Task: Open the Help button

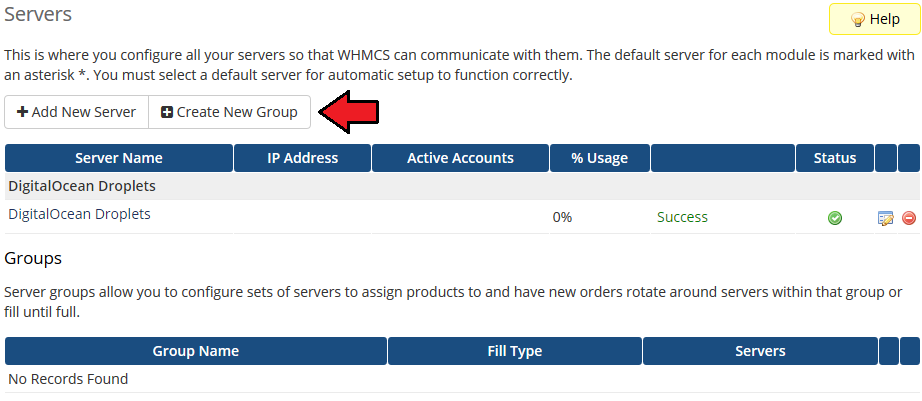Action: (x=874, y=19)
